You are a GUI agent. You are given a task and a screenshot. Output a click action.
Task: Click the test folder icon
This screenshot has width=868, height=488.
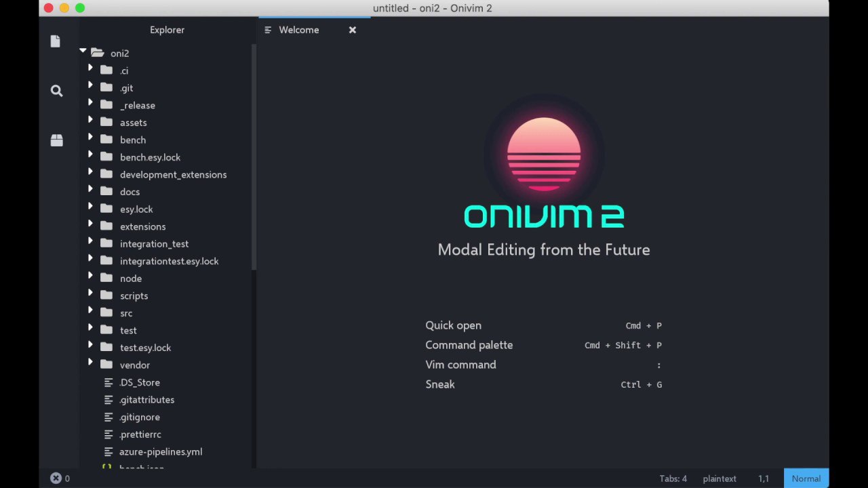coord(106,330)
